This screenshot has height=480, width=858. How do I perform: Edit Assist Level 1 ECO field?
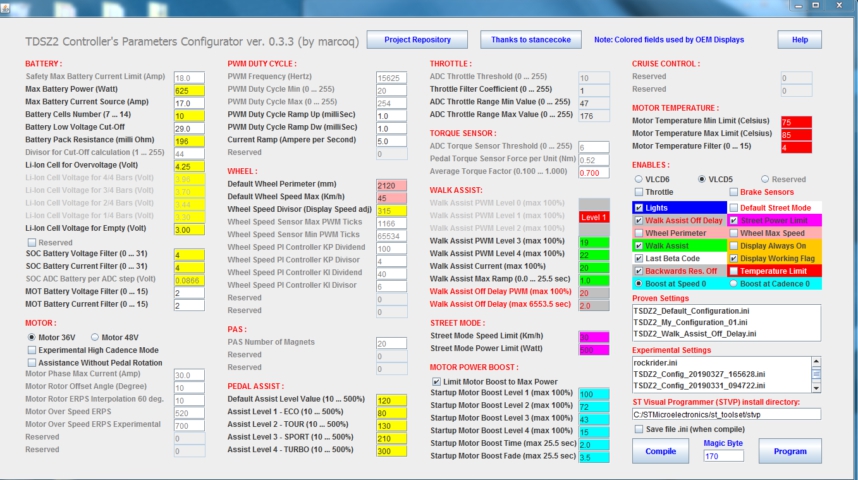(391, 413)
